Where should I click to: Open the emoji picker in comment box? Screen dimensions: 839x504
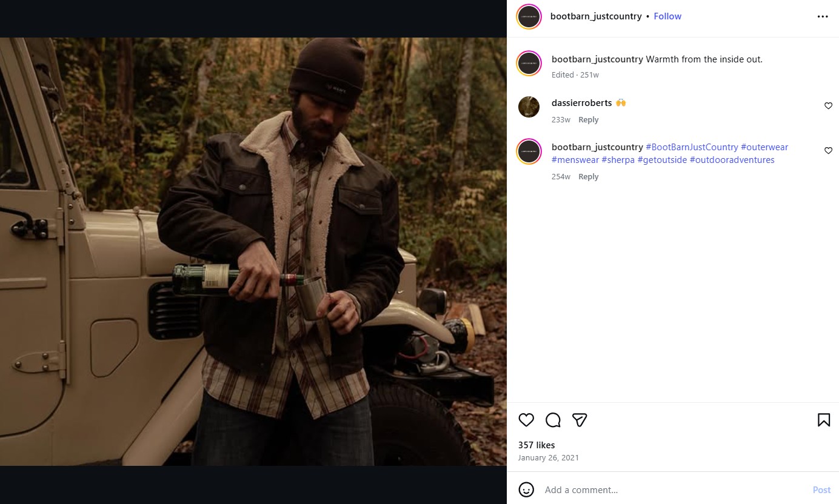click(526, 489)
